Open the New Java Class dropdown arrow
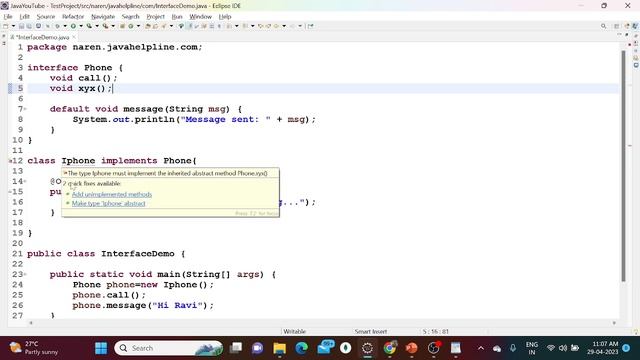640x360 pixels. 138,26
